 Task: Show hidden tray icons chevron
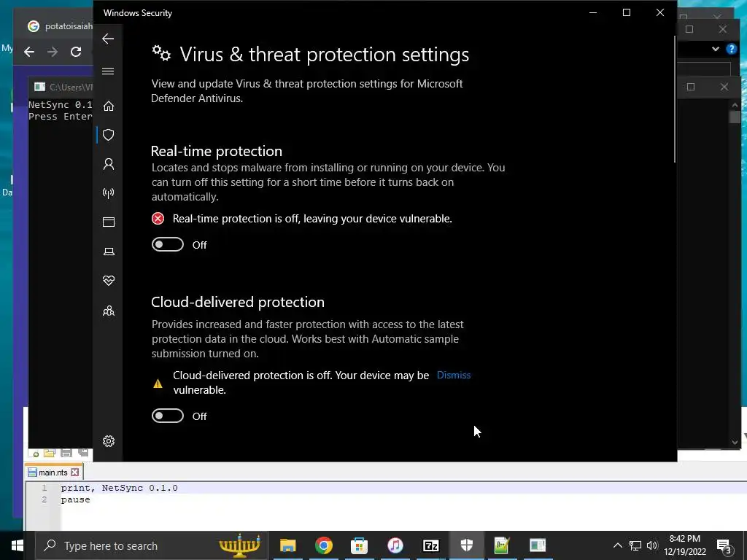617,545
